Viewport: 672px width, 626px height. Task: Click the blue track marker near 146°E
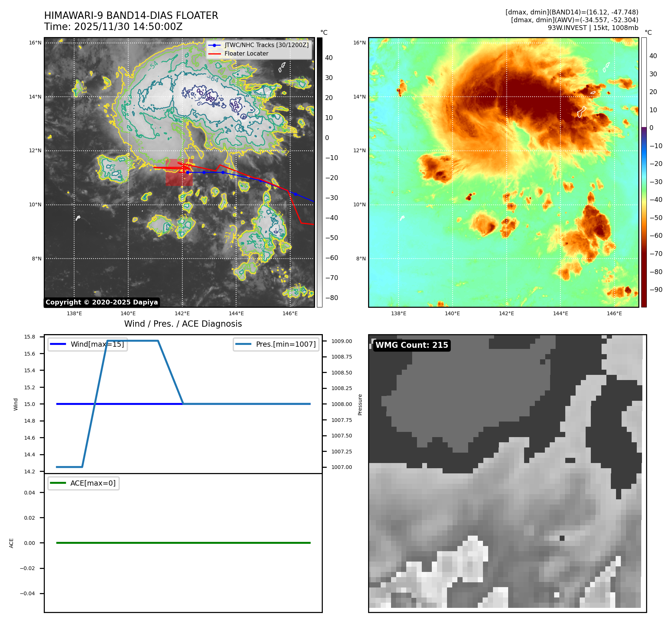[x=295, y=194]
